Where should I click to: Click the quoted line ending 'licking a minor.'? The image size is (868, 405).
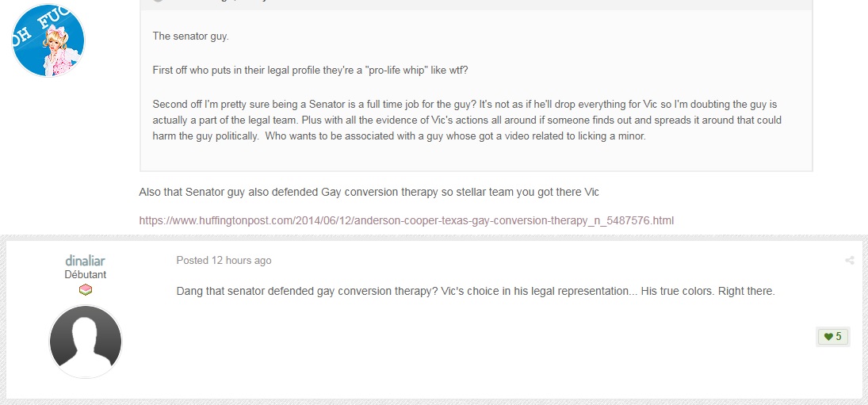[x=400, y=136]
